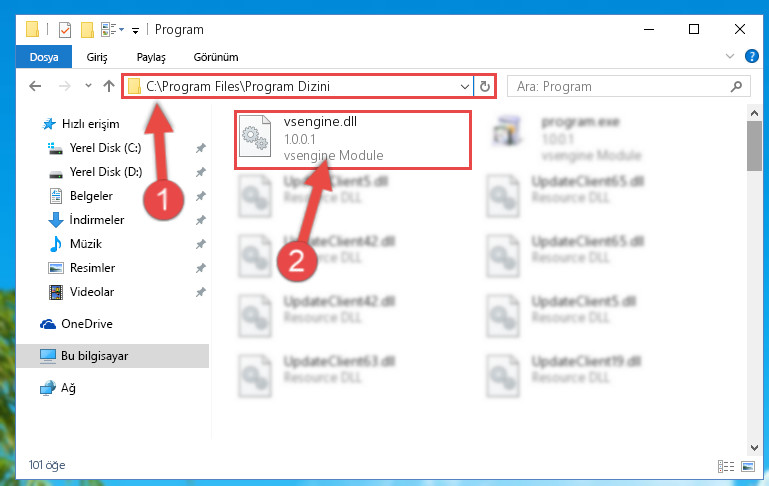Click the Properties quick access toolbar icon

tap(65, 30)
